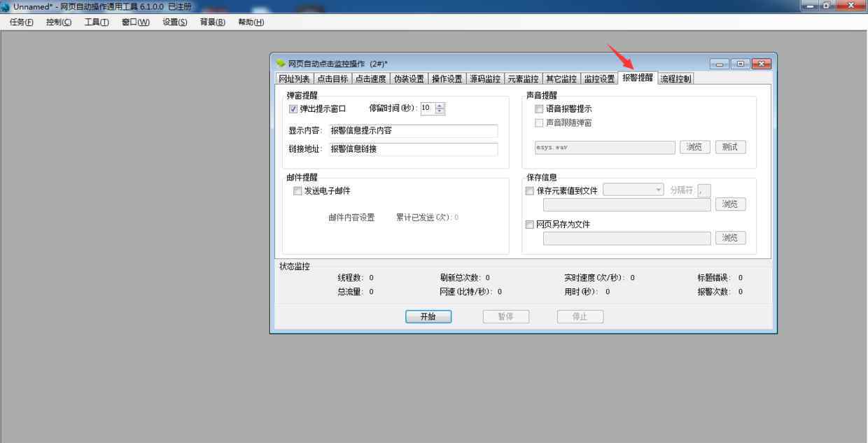This screenshot has width=868, height=443.
Task: Enable the 语音报警提示 checkbox
Action: tap(539, 108)
